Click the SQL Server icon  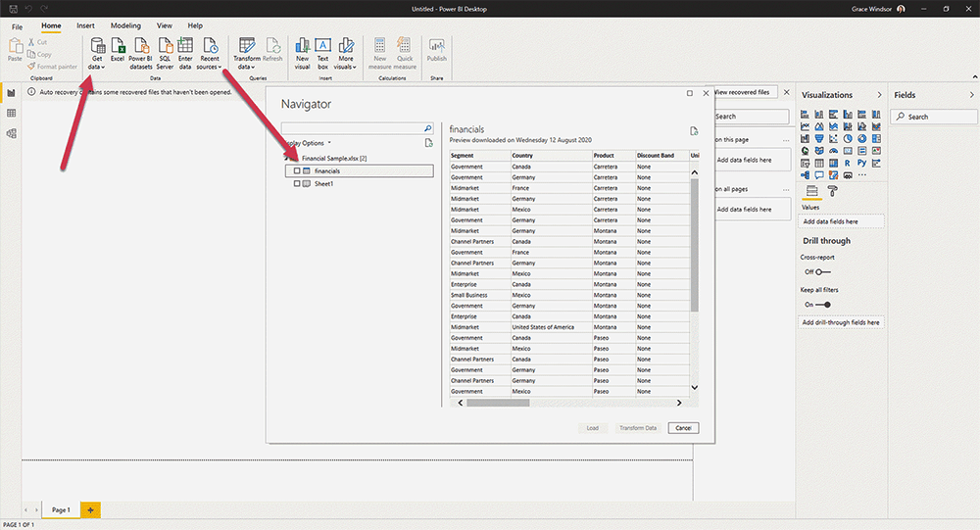[x=165, y=47]
